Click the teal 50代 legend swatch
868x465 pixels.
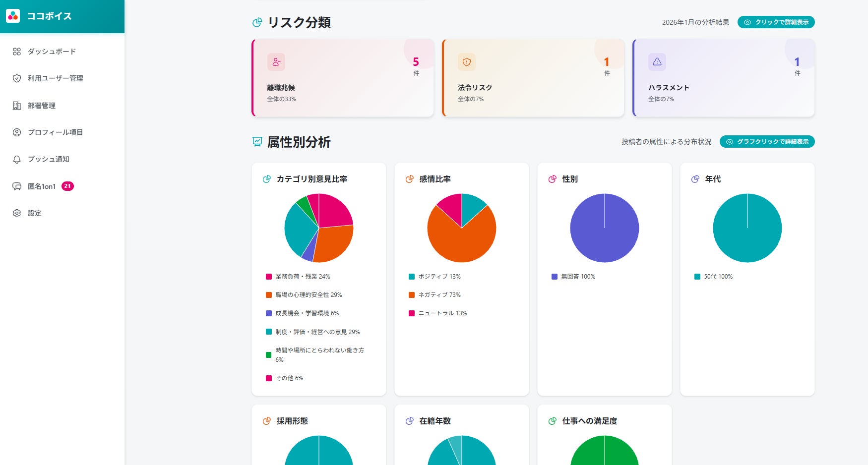pyautogui.click(x=697, y=277)
